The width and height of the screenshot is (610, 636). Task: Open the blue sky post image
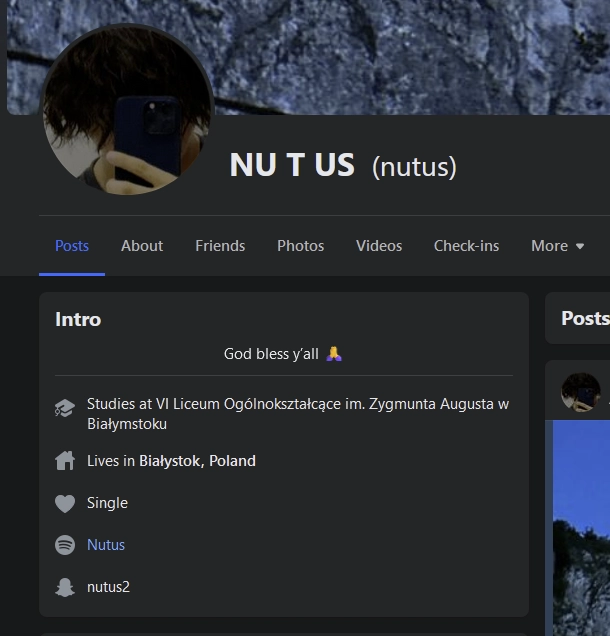pos(581,527)
